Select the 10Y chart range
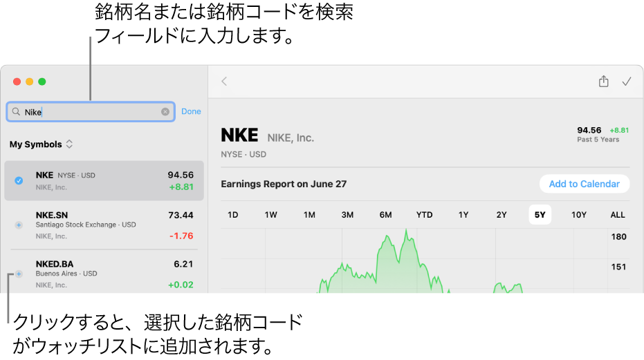The image size is (644, 360). point(579,215)
